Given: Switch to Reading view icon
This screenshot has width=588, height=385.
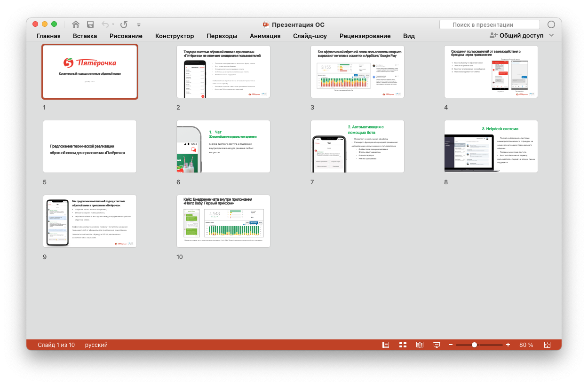Looking at the screenshot, I should pos(420,345).
